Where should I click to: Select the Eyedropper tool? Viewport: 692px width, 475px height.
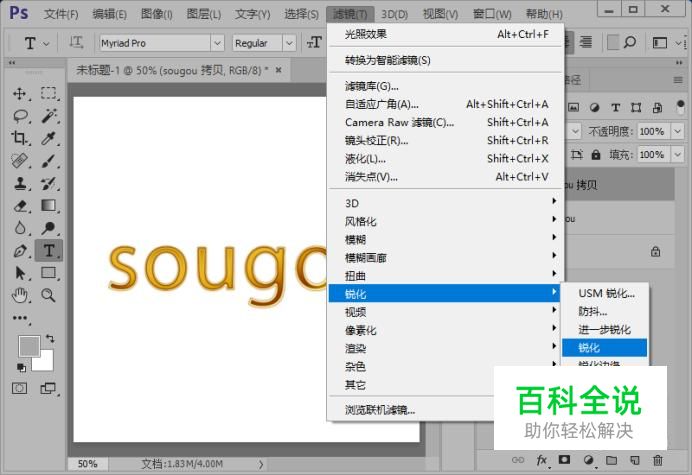tap(49, 138)
